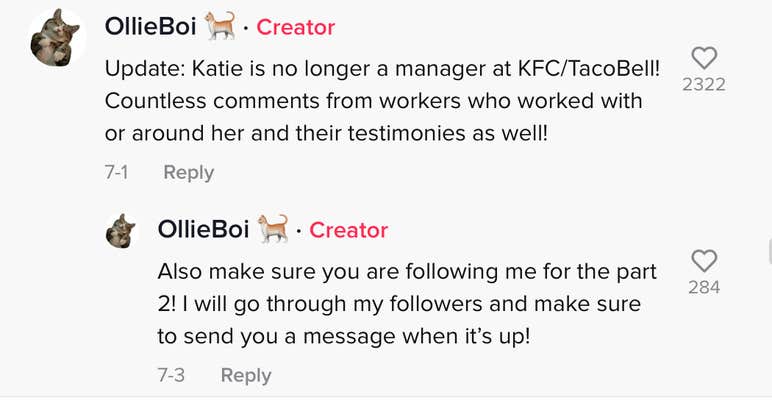
Task: Reply to the KFC/TacoBell update comment
Action: [x=188, y=172]
